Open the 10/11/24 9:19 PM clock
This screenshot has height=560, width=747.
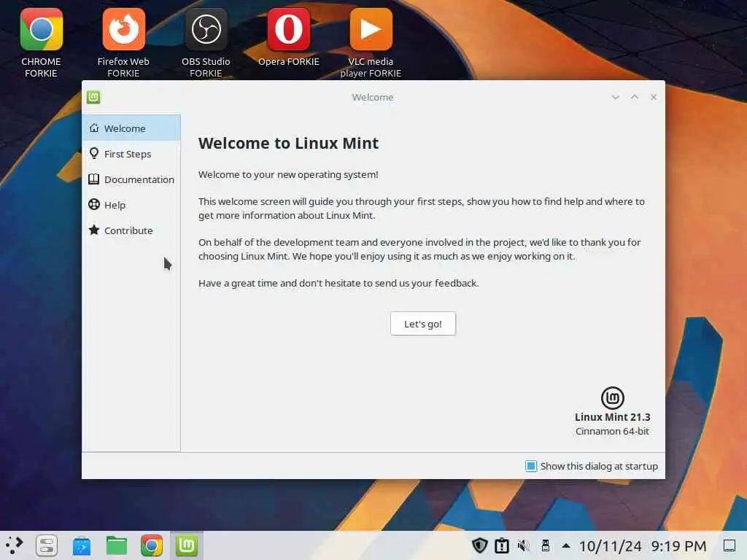pos(643,545)
